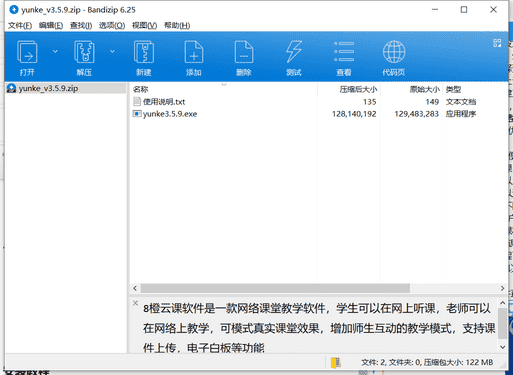The width and height of the screenshot is (513, 375).
Task: Click the View (查看) list icon
Action: [x=344, y=52]
